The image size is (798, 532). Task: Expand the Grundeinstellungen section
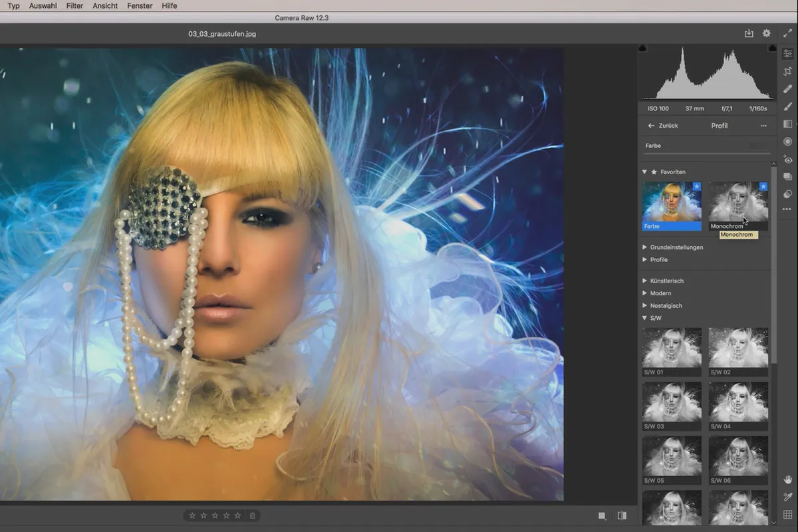[x=644, y=247]
